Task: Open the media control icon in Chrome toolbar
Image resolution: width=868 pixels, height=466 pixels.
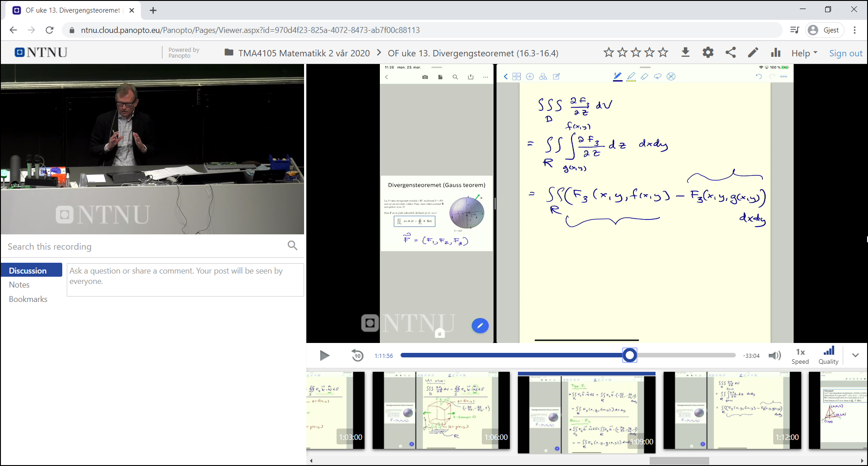Action: pyautogui.click(x=794, y=30)
